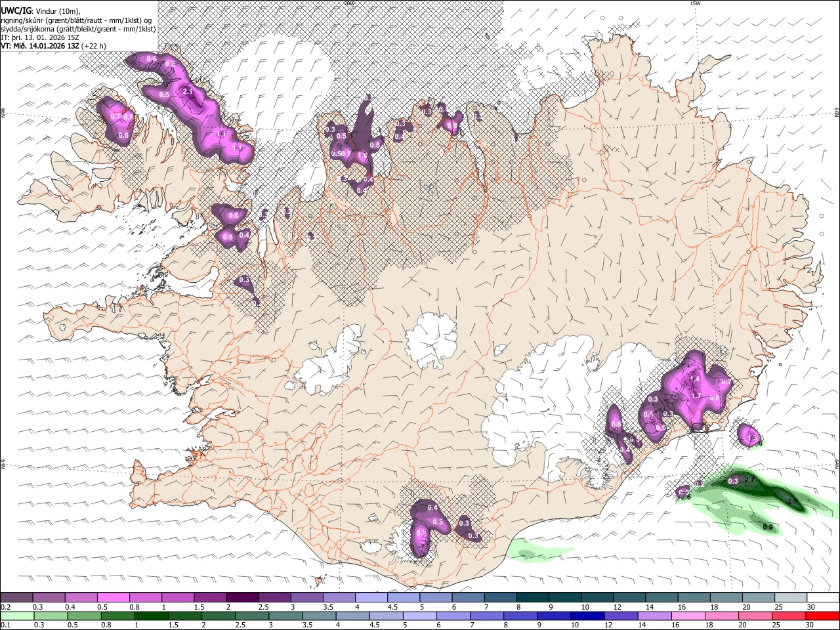Click the light lavender swatch labeled 4, upper scale
840x630 pixels.
pyautogui.click(x=370, y=597)
